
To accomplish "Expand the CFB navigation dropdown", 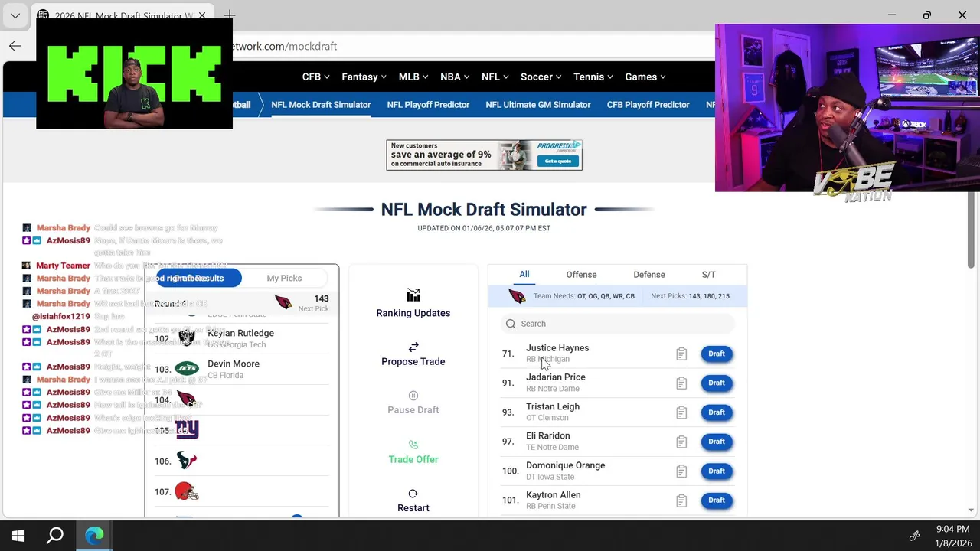I will (x=315, y=77).
